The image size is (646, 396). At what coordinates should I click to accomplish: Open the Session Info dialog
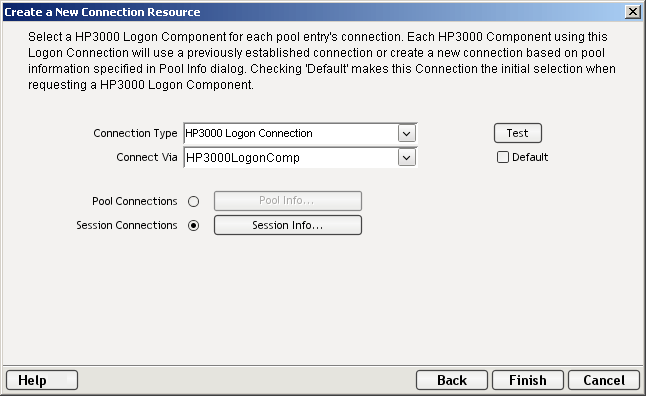pyautogui.click(x=288, y=225)
